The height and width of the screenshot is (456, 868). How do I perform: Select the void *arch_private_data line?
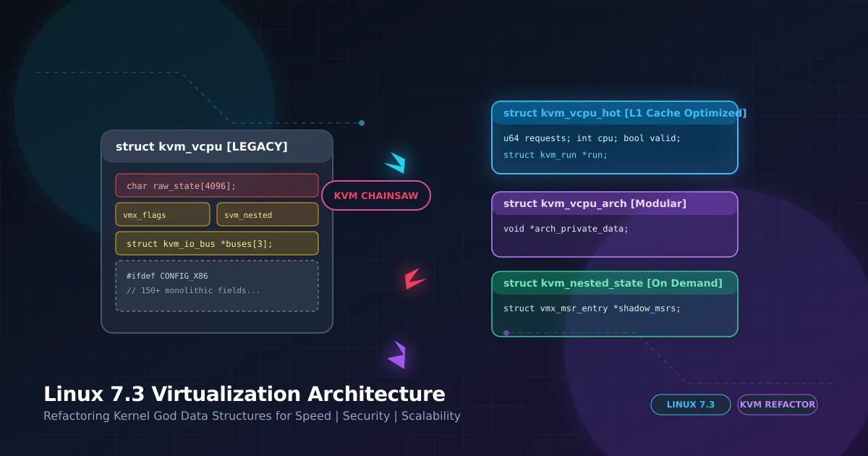tap(566, 229)
